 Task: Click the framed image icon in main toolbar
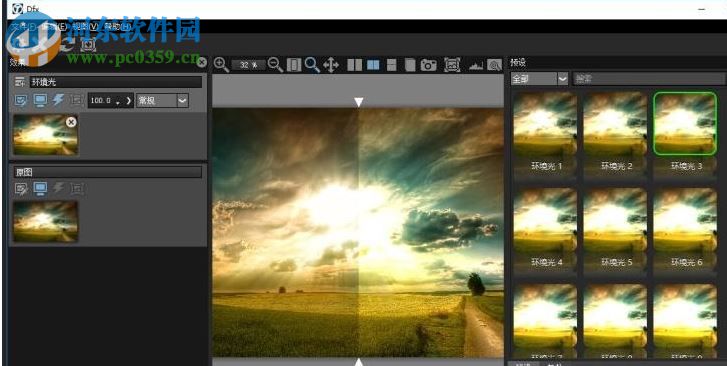point(88,44)
